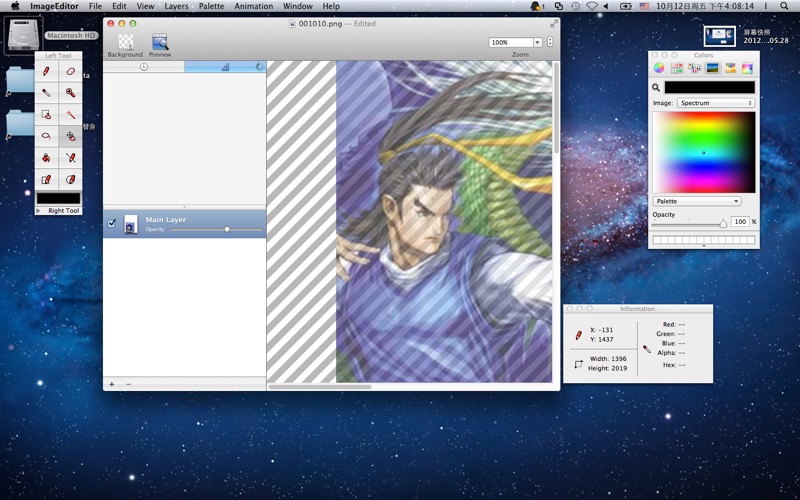800x500 pixels.
Task: Enter full screen with the window arrow icon
Action: coord(554,23)
